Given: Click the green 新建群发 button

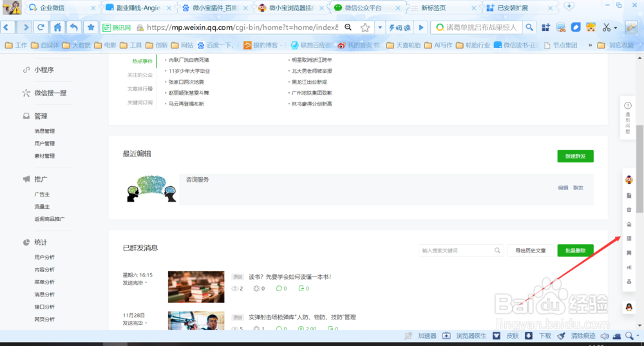Looking at the screenshot, I should (x=575, y=156).
